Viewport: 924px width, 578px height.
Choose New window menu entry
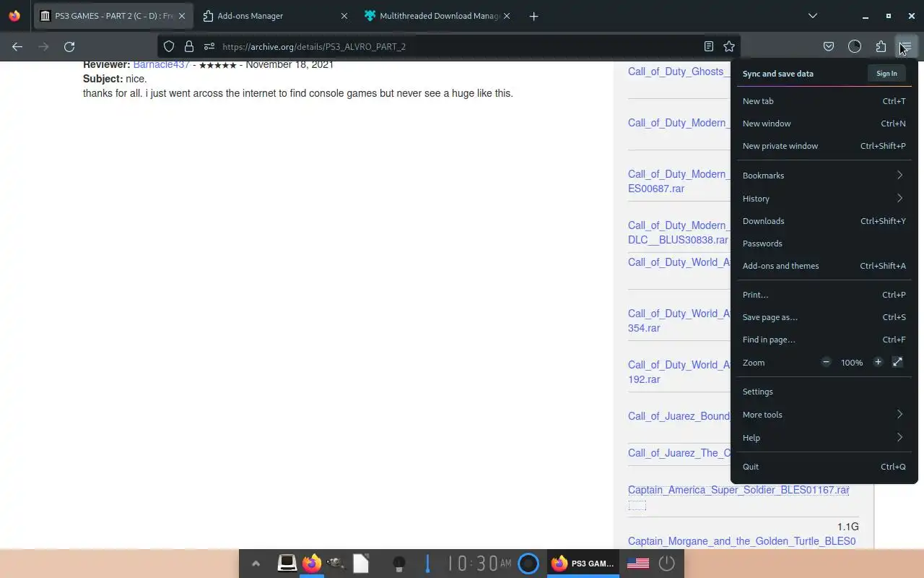point(824,124)
